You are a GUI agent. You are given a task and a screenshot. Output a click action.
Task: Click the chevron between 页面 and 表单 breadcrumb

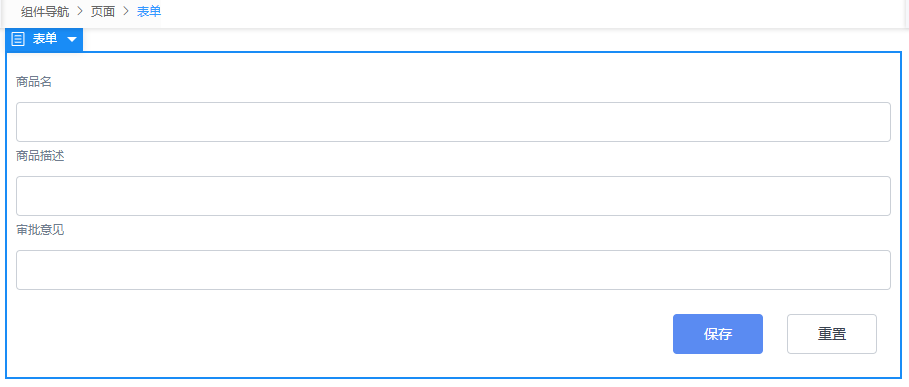coord(126,12)
